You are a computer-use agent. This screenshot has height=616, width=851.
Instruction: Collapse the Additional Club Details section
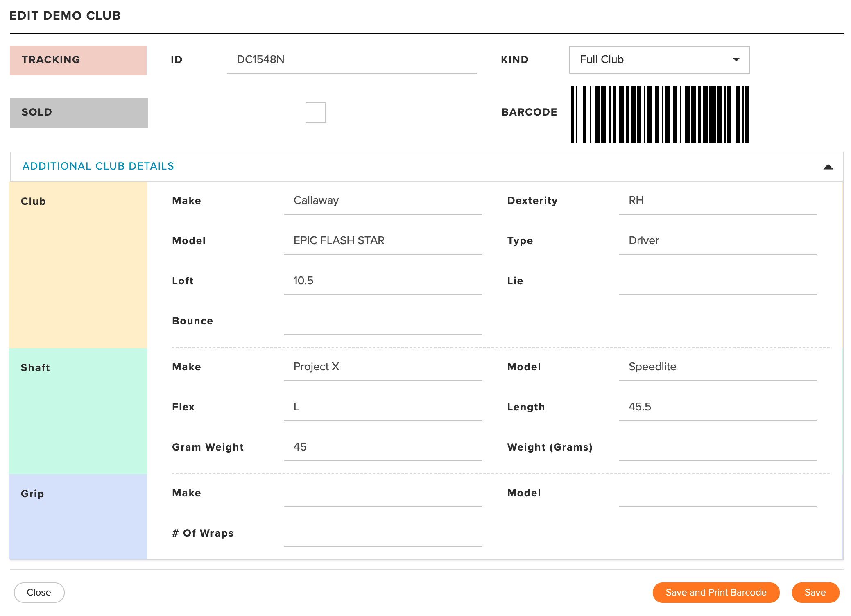coord(828,167)
